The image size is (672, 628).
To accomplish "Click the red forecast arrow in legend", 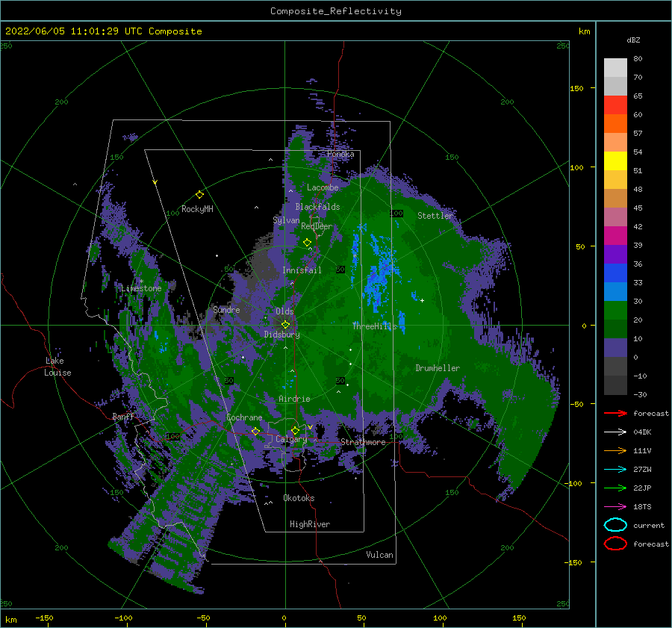I will pyautogui.click(x=615, y=413).
